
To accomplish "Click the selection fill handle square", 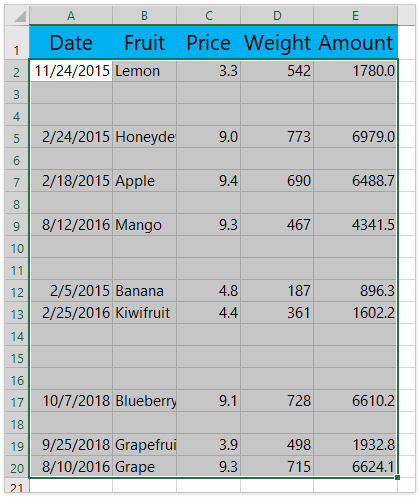I will tap(397, 478).
